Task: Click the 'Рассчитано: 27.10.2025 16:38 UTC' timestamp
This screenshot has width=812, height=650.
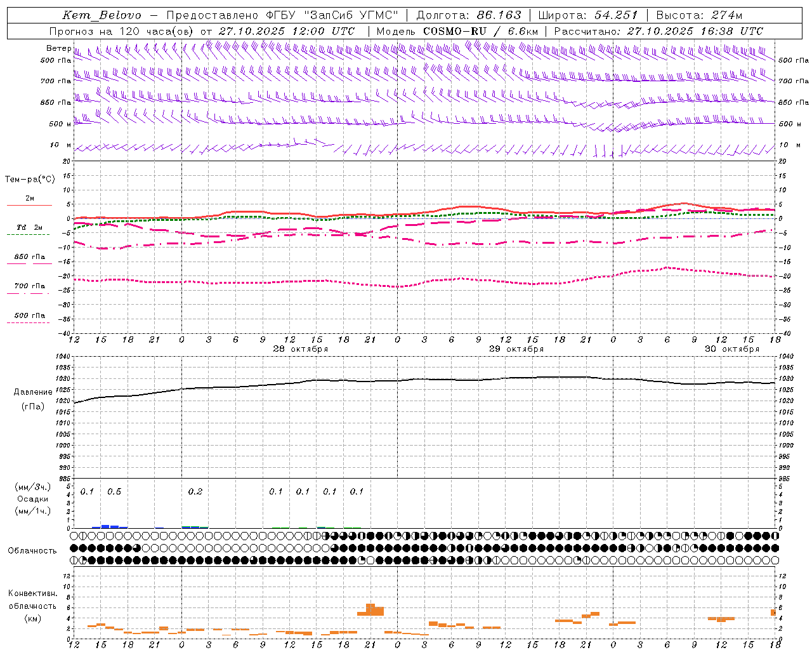Action: tap(658, 31)
